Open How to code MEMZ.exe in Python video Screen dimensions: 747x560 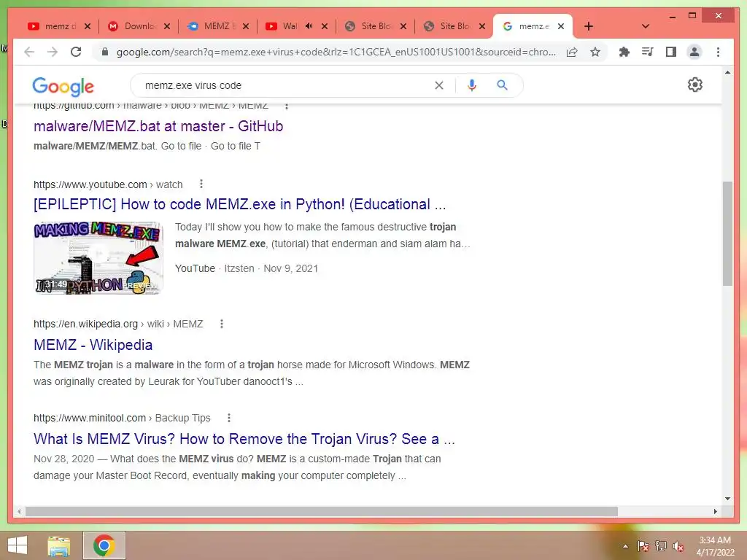(239, 204)
